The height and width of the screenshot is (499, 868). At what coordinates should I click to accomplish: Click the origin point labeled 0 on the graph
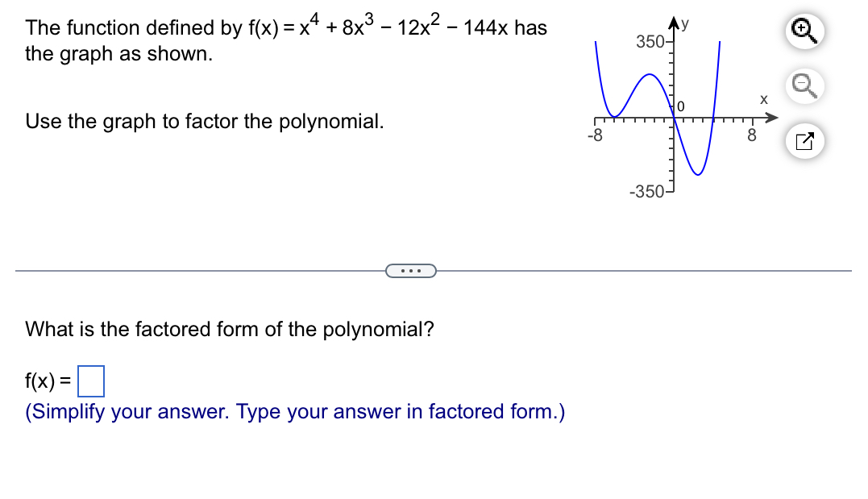point(679,106)
